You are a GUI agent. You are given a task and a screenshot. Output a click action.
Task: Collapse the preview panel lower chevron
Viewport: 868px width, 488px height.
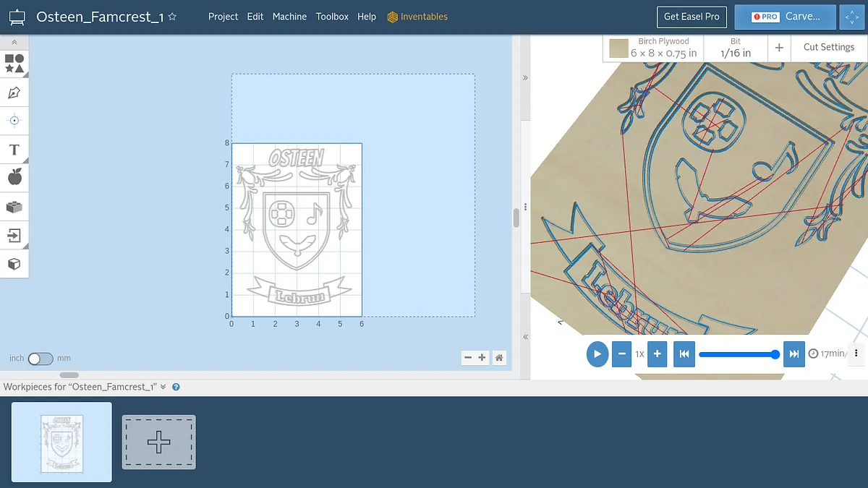(525, 337)
